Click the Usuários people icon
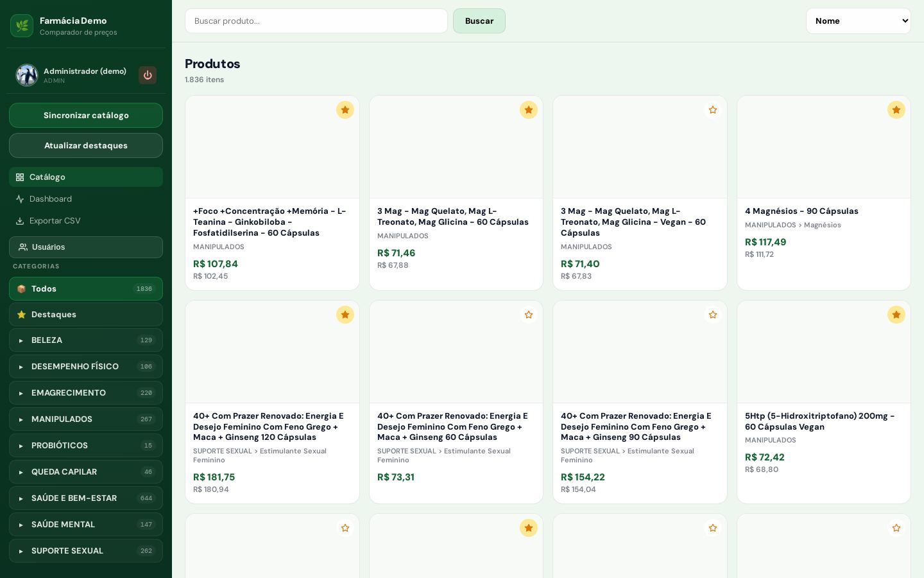Screen dimensions: 924x578 click(23, 247)
